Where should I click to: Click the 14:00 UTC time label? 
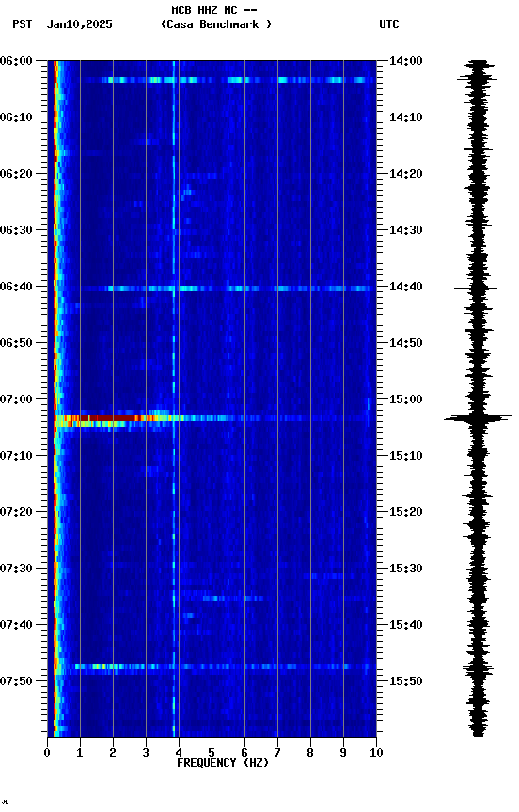pyautogui.click(x=406, y=61)
